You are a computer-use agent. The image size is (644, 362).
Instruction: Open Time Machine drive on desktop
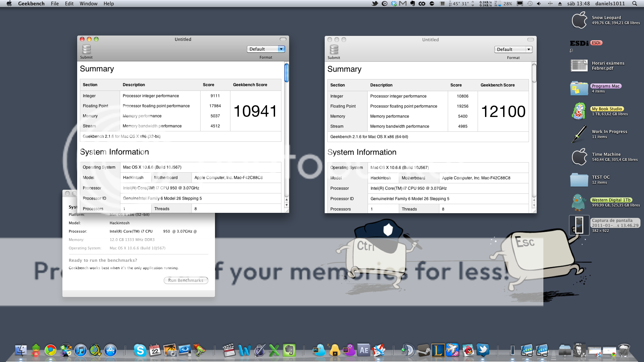coord(580,157)
